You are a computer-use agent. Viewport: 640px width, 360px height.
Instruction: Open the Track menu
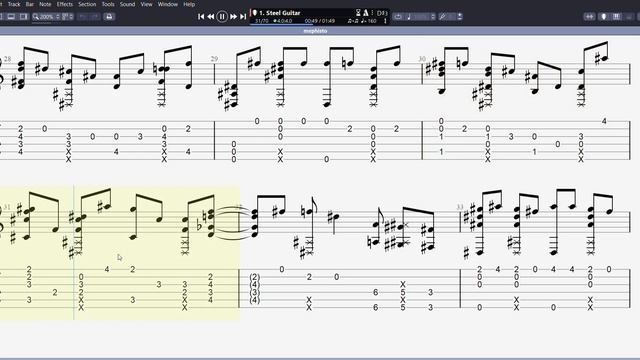coord(14,4)
